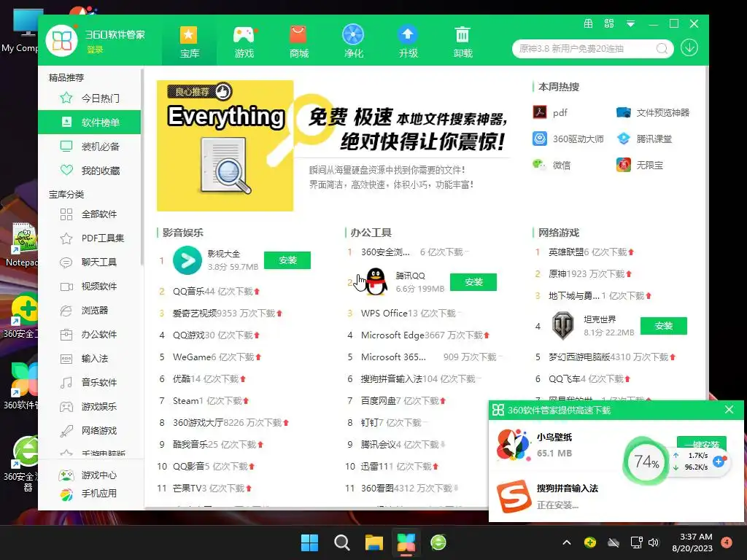The image size is (747, 560).
Task: Open 我的收藏 favorites
Action: pyautogui.click(x=90, y=171)
